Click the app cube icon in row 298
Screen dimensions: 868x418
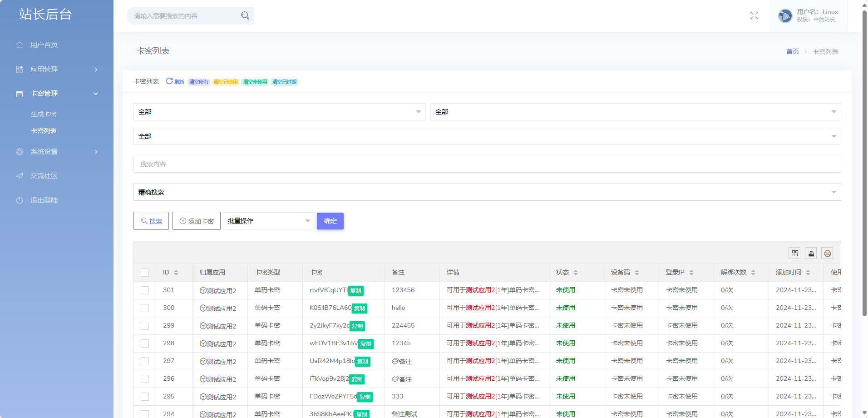pyautogui.click(x=203, y=343)
